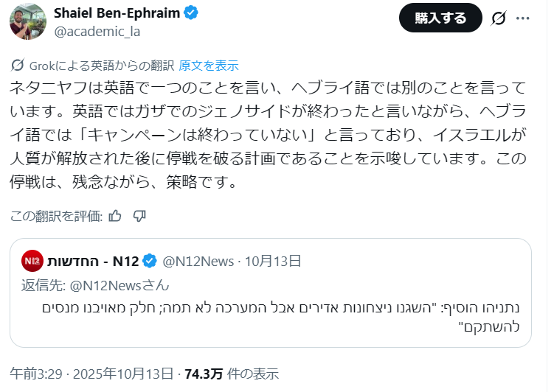
Task: Click the N12 red logo avatar
Action: click(32, 261)
